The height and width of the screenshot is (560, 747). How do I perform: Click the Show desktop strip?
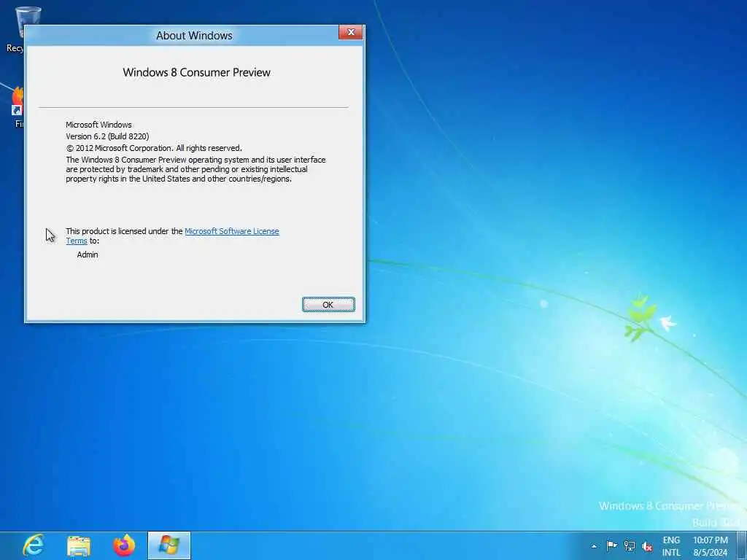(742, 545)
